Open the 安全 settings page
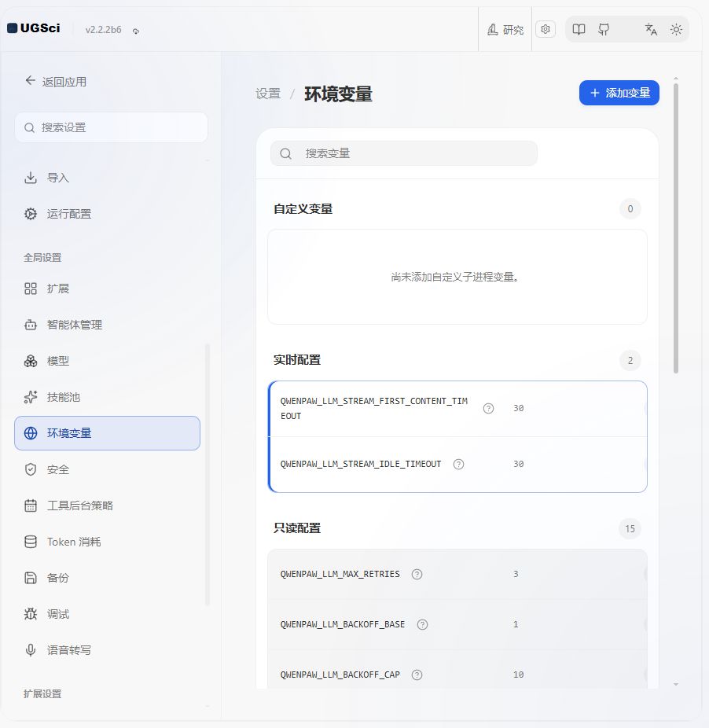 [107, 469]
